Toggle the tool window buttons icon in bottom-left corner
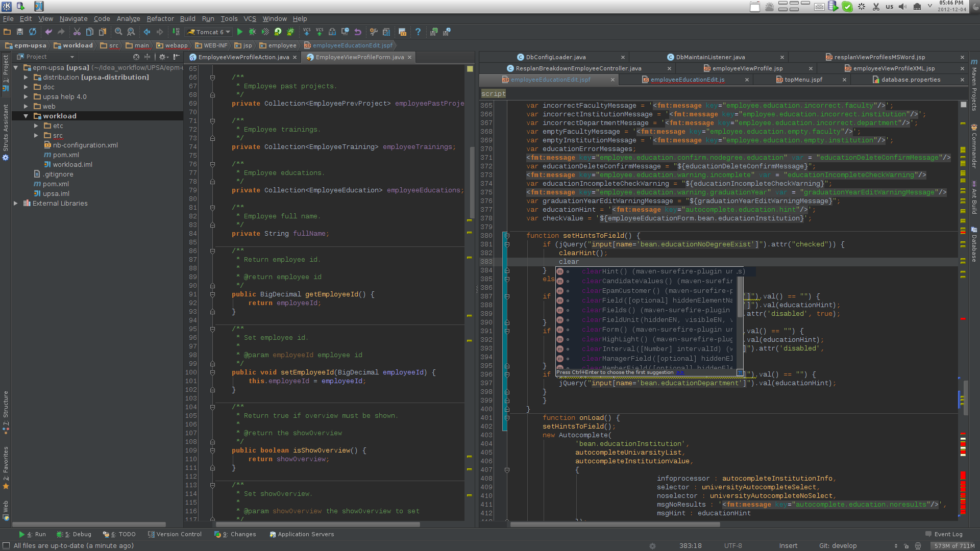Viewport: 980px width, 551px height. [6, 545]
